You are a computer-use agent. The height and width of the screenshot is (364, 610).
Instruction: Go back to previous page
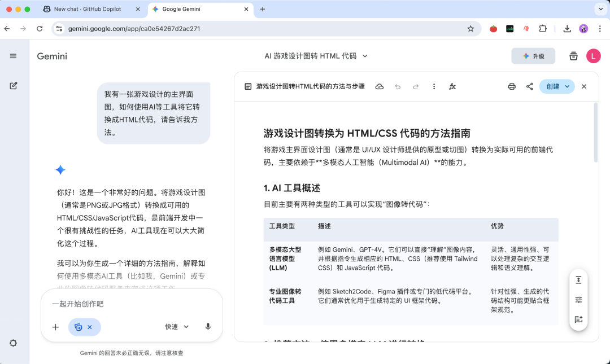(7, 29)
